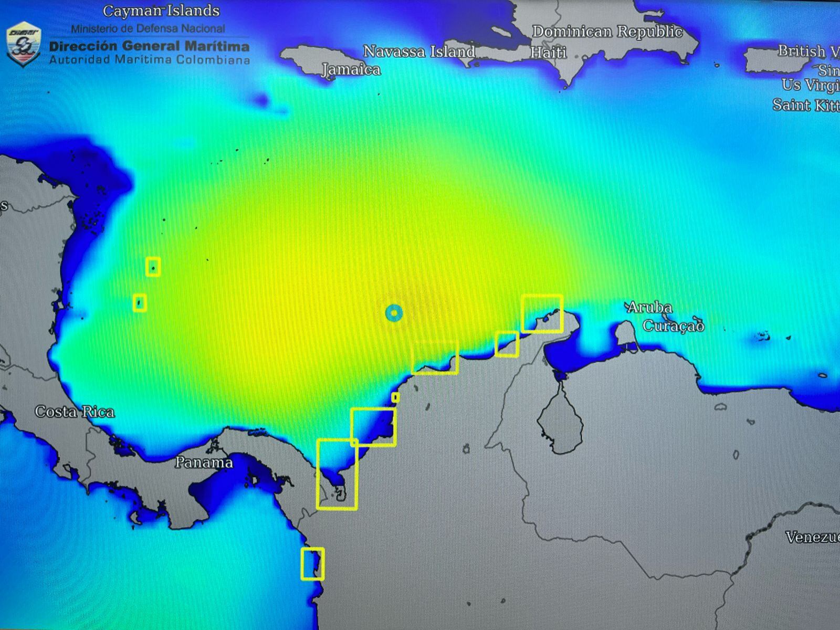This screenshot has height=630, width=840.
Task: Click the Curaçao island label
Action: [x=673, y=326]
